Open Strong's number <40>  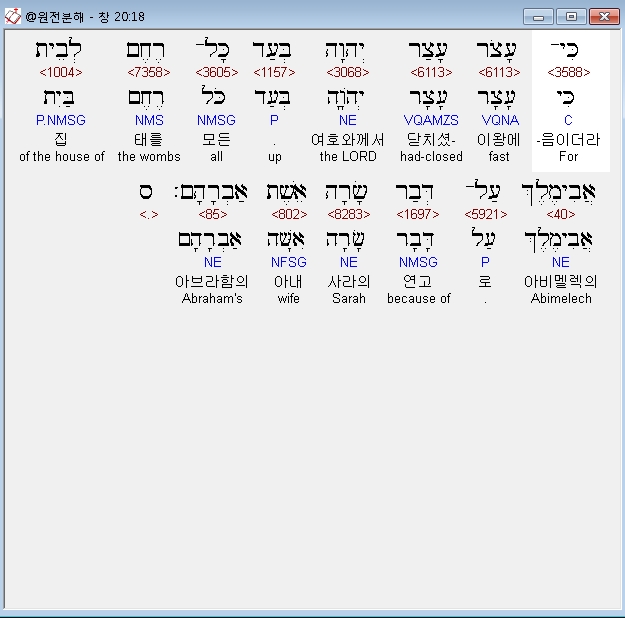coord(561,215)
